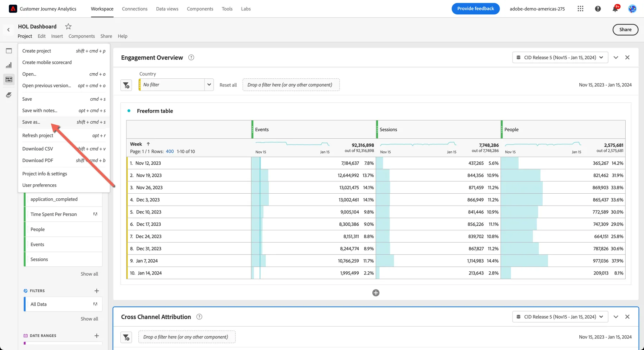This screenshot has height=350, width=644.
Task: Open the Visualizations bar chart icon
Action: (x=9, y=65)
